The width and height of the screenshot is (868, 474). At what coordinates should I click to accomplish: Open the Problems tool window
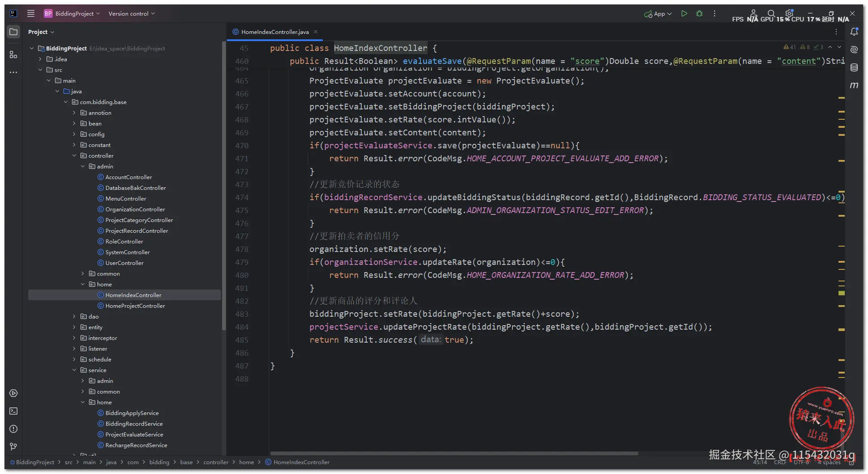pyautogui.click(x=13, y=429)
